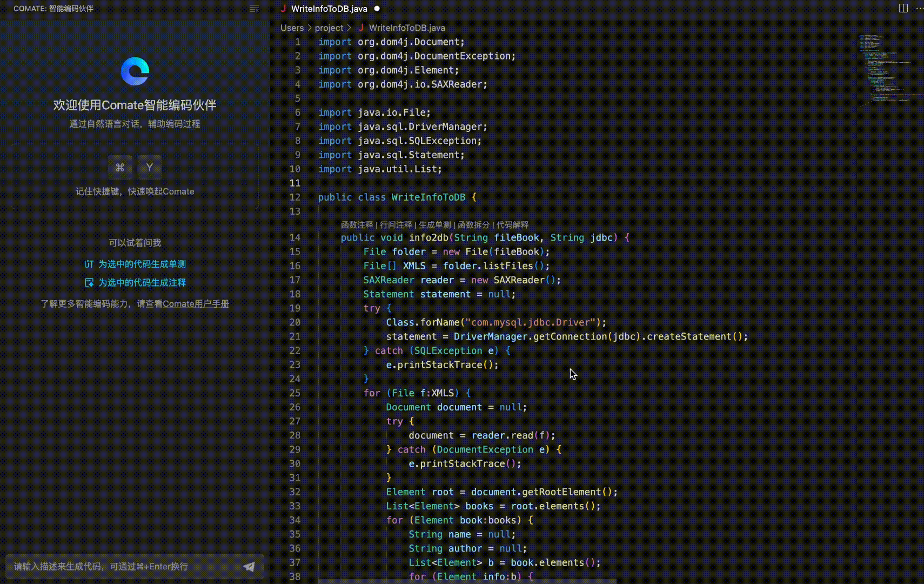This screenshot has width=924, height=584.
Task: Click folder.listFiles() on line 16
Action: coord(494,266)
